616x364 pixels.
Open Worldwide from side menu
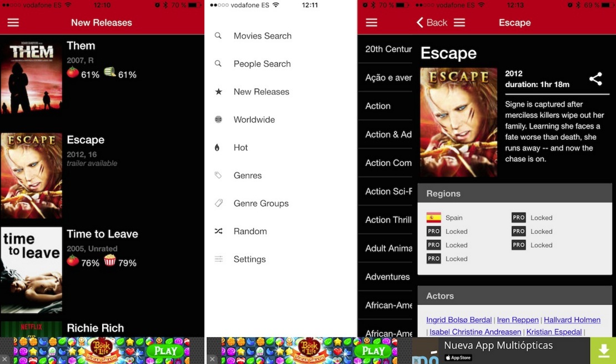click(x=254, y=119)
